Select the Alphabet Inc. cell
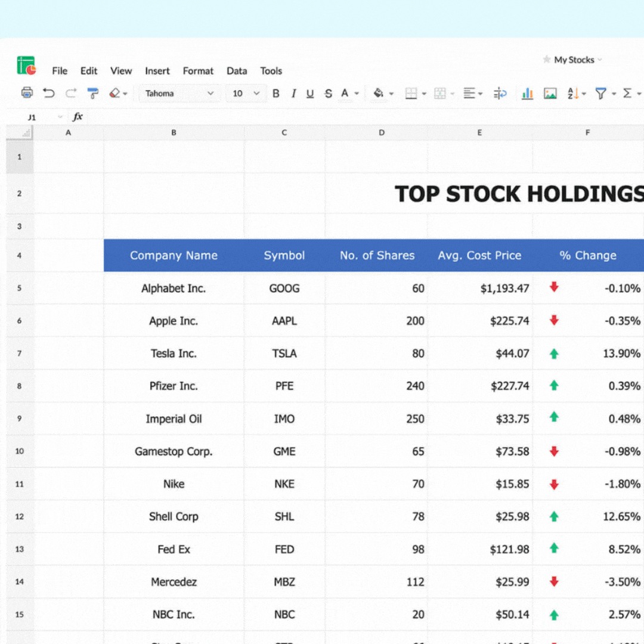 click(x=174, y=289)
